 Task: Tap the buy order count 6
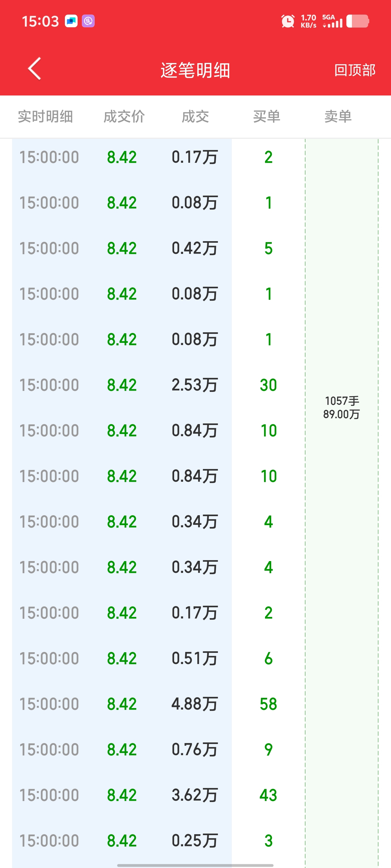tap(268, 658)
